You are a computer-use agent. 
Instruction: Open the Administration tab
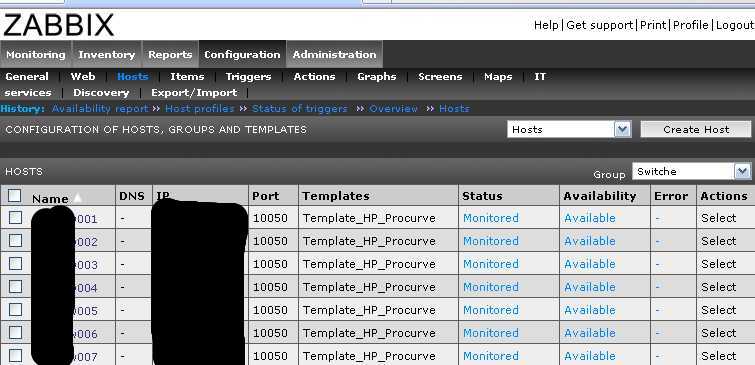[x=334, y=54]
